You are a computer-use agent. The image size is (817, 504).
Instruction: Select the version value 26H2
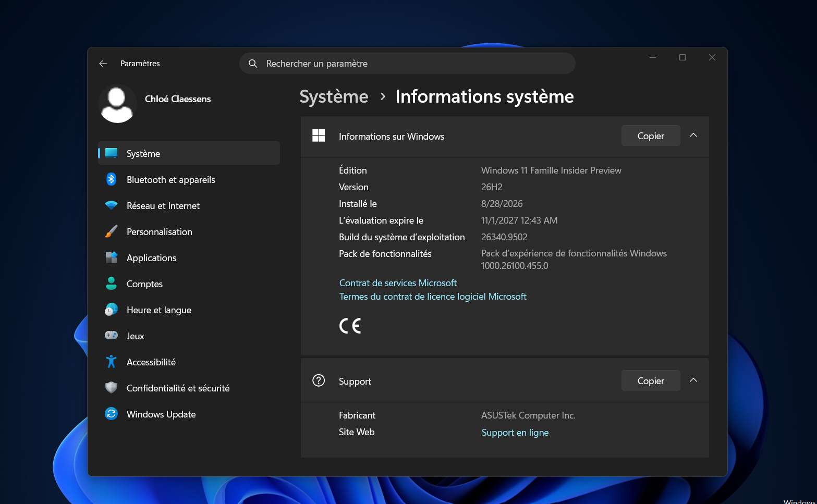coord(492,187)
